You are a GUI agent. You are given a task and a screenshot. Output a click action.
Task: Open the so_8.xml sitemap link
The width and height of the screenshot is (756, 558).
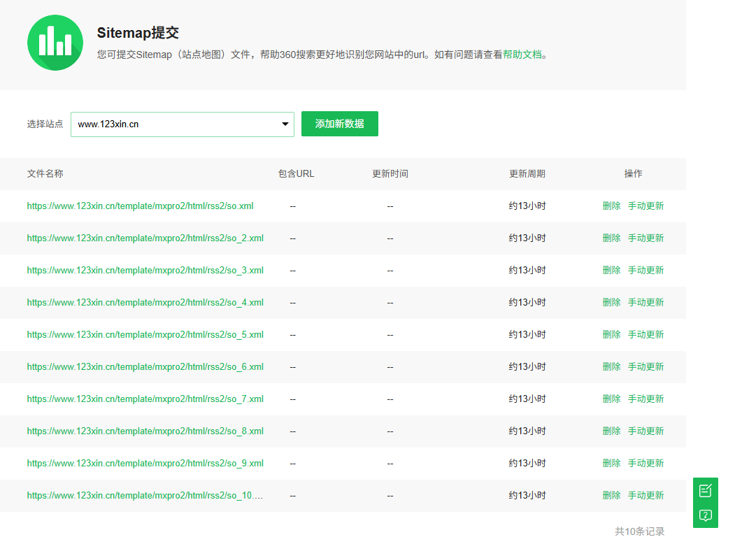click(x=145, y=431)
